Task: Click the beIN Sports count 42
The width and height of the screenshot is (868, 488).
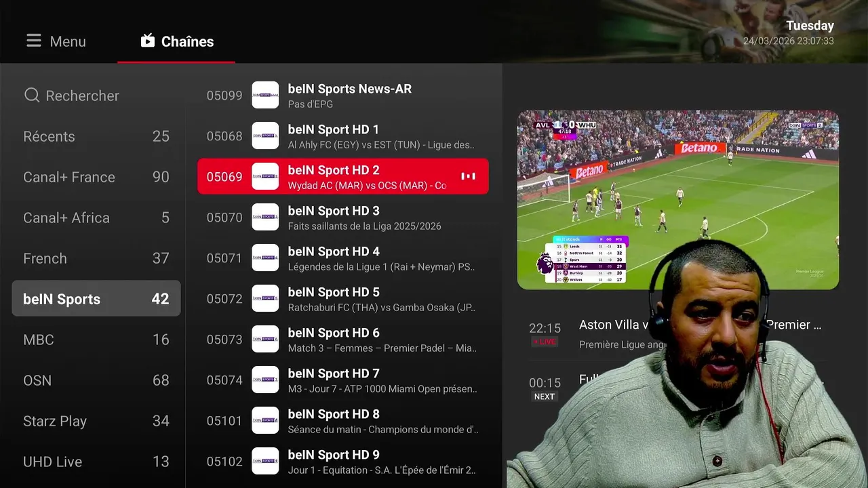Action: pyautogui.click(x=160, y=299)
